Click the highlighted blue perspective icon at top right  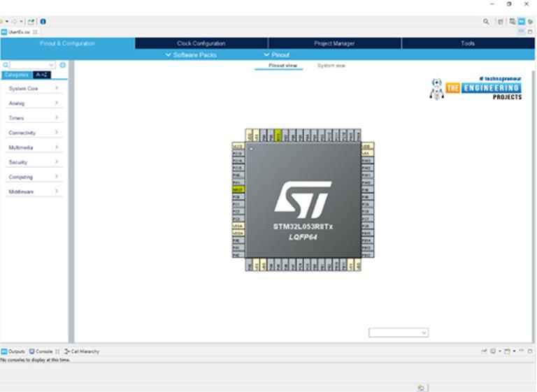point(521,22)
